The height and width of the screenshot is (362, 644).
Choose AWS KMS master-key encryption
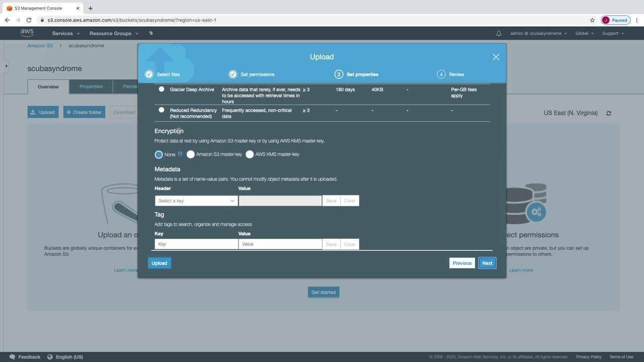coord(250,154)
